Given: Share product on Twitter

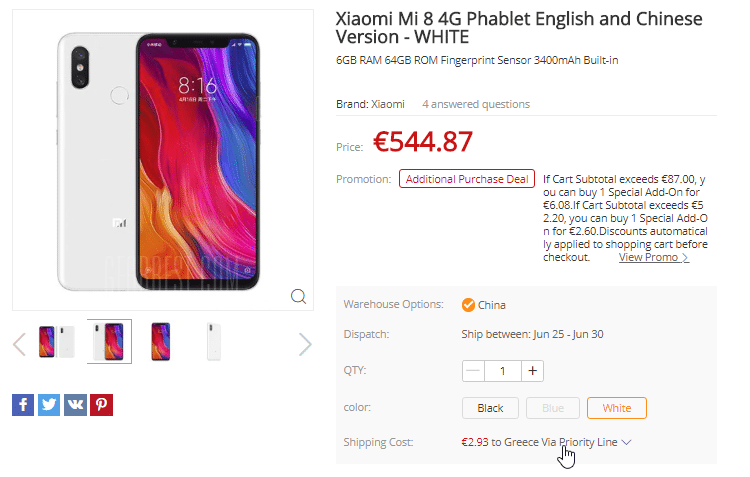Looking at the screenshot, I should tap(49, 405).
